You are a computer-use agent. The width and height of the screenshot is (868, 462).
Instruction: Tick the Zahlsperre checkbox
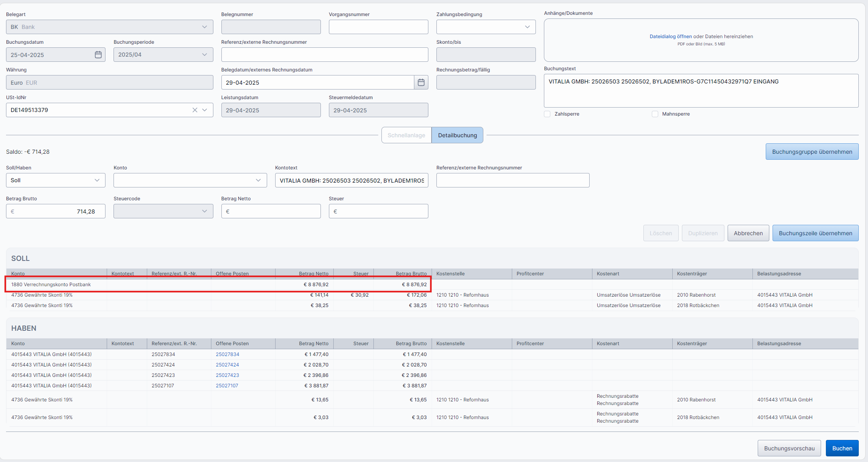click(547, 114)
